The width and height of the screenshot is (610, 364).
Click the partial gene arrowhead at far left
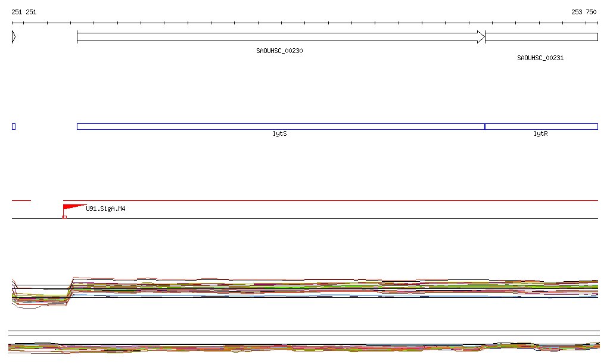click(x=13, y=37)
